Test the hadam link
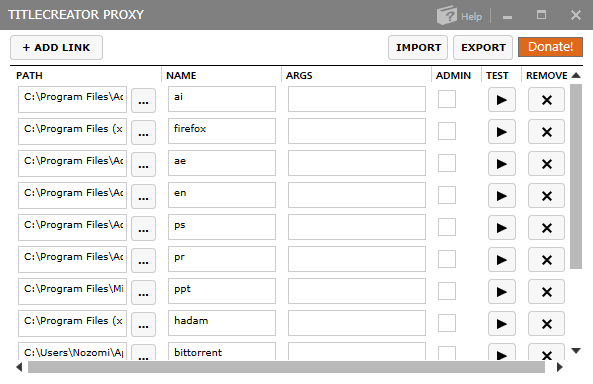Image resolution: width=593 pixels, height=384 pixels. 501,323
